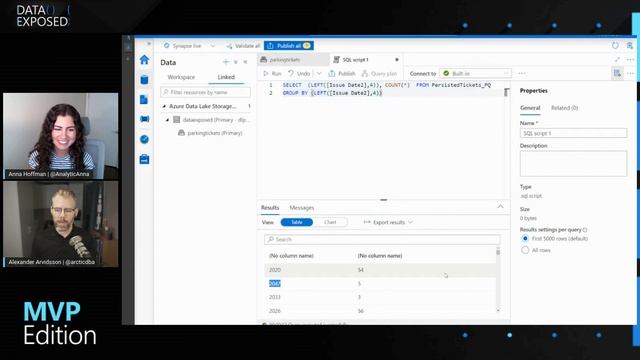Select the SQL script 1 tab

point(356,60)
